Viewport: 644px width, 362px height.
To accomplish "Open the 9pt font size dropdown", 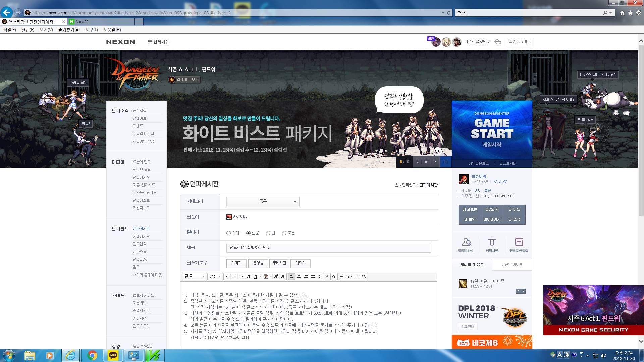I will pos(215,276).
